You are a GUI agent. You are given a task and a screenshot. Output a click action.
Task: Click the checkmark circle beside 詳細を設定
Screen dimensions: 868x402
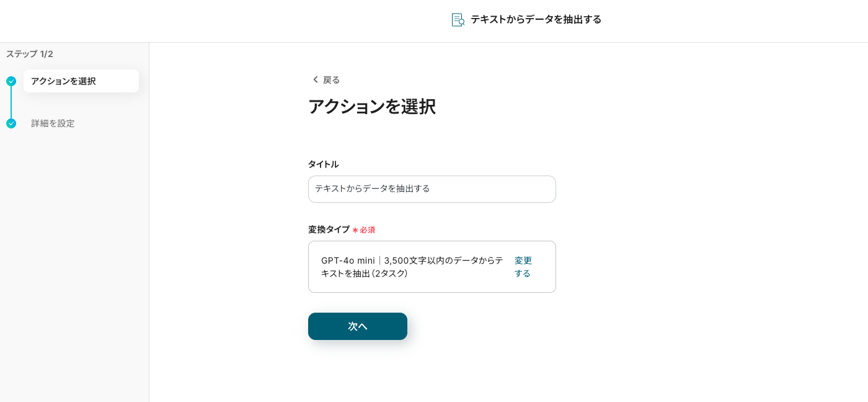tap(11, 123)
